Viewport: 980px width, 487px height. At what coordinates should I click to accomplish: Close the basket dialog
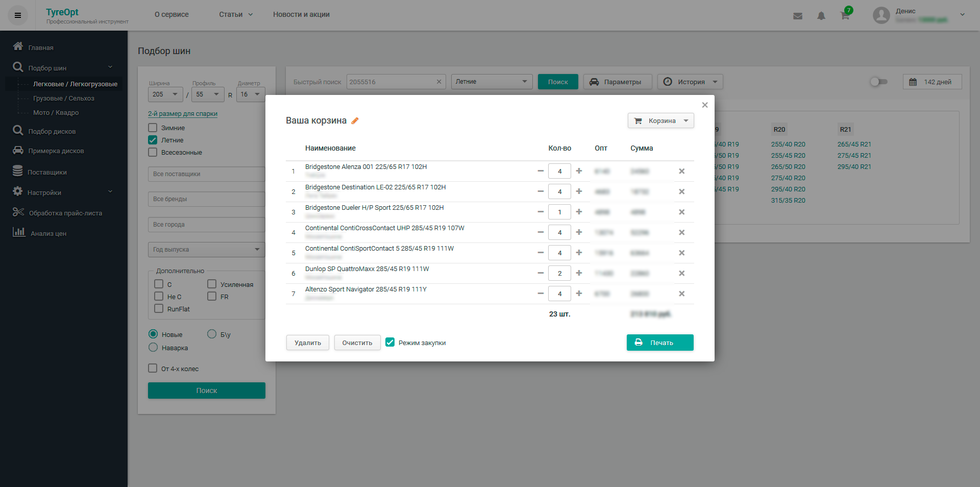pos(705,105)
